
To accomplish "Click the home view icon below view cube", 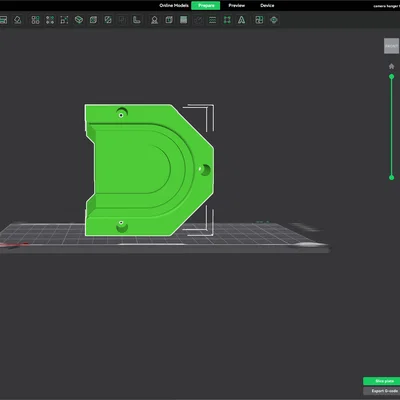I will click(x=392, y=66).
